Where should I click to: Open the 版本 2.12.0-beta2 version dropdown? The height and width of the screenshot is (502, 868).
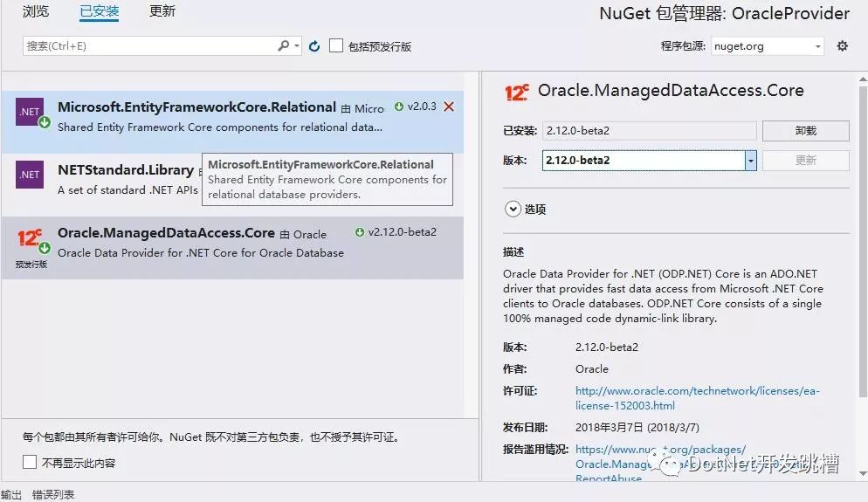(x=751, y=161)
